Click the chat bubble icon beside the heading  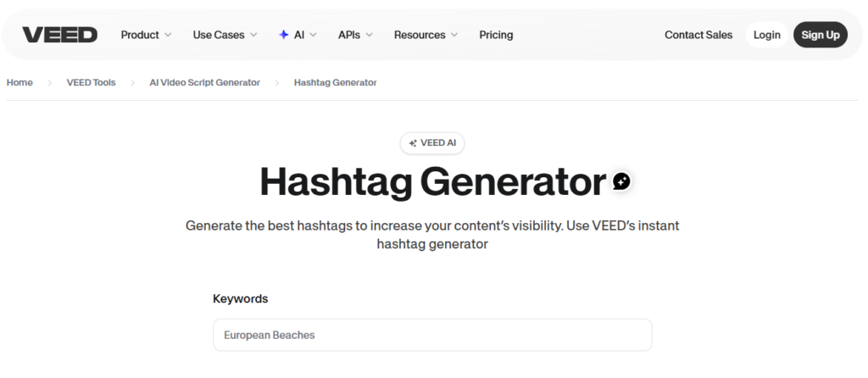[x=621, y=181]
